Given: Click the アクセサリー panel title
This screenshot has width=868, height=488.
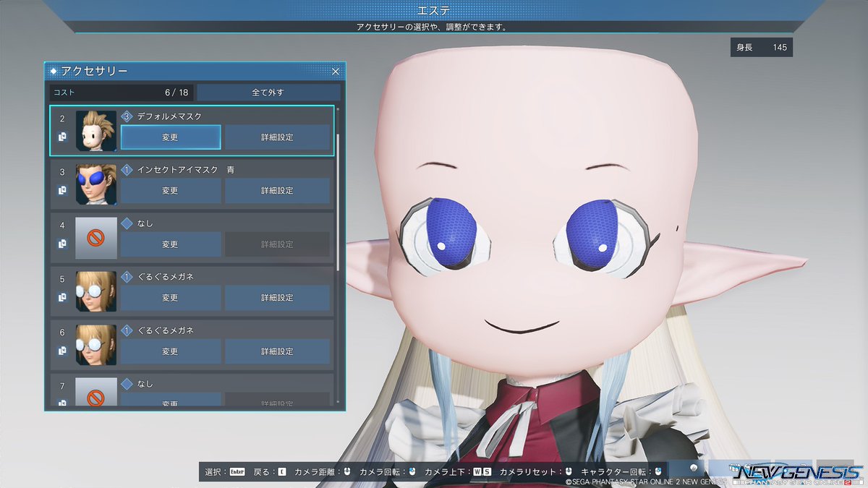Looking at the screenshot, I should 94,71.
